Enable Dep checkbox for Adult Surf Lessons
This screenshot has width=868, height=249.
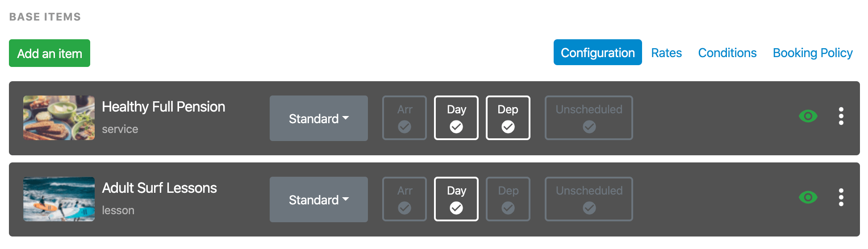[508, 199]
